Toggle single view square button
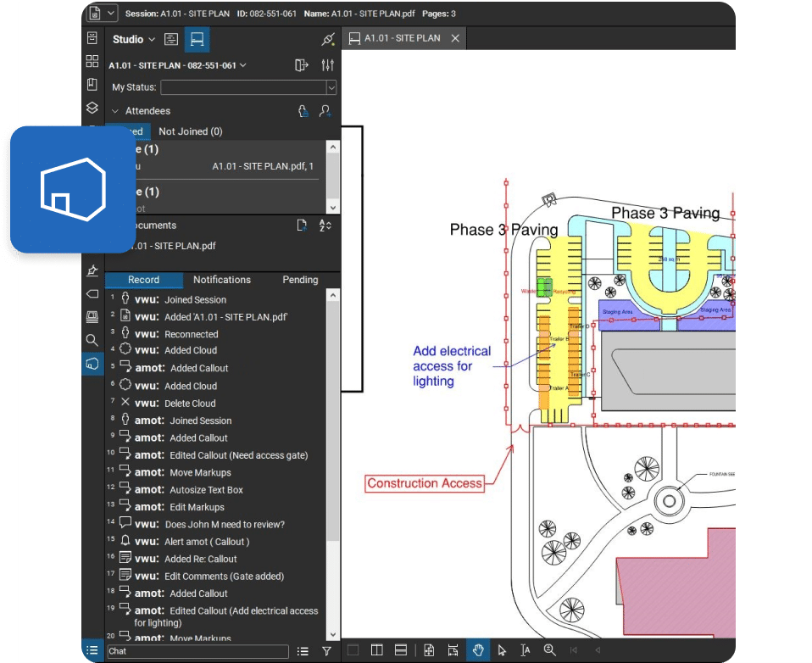The width and height of the screenshot is (812, 663). pyautogui.click(x=353, y=650)
